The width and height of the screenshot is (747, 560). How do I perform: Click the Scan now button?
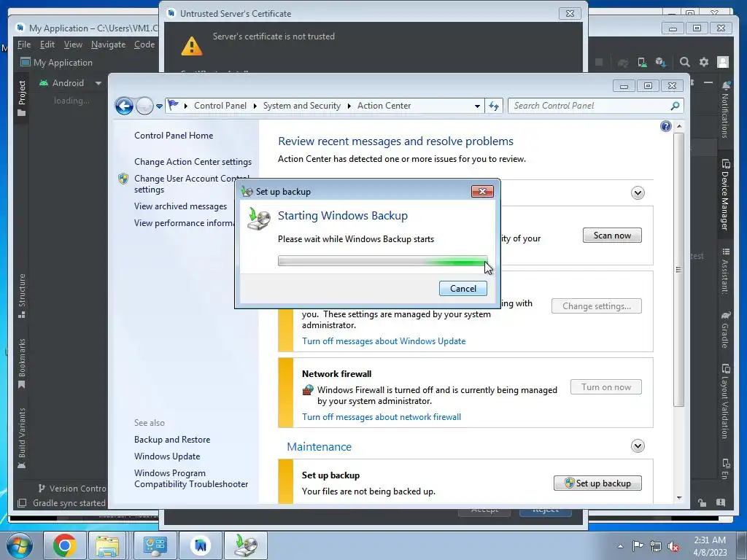pos(612,236)
